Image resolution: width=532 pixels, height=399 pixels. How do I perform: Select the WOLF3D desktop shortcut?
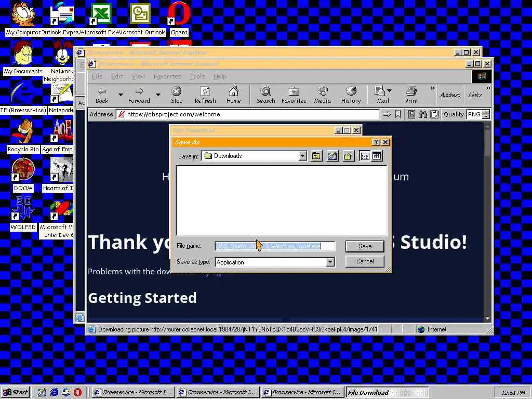(23, 214)
